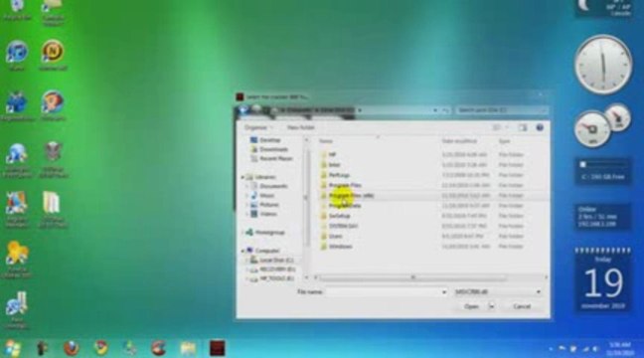Select the Intel folder icon
Viewport: 644px width, 358px height.
tap(323, 165)
